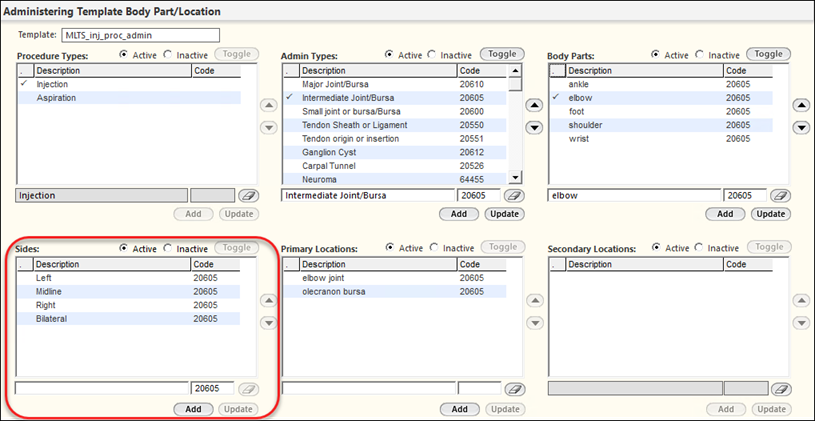815x421 pixels.
Task: Select Tendon Sheath or Ligament row
Action: point(395,125)
